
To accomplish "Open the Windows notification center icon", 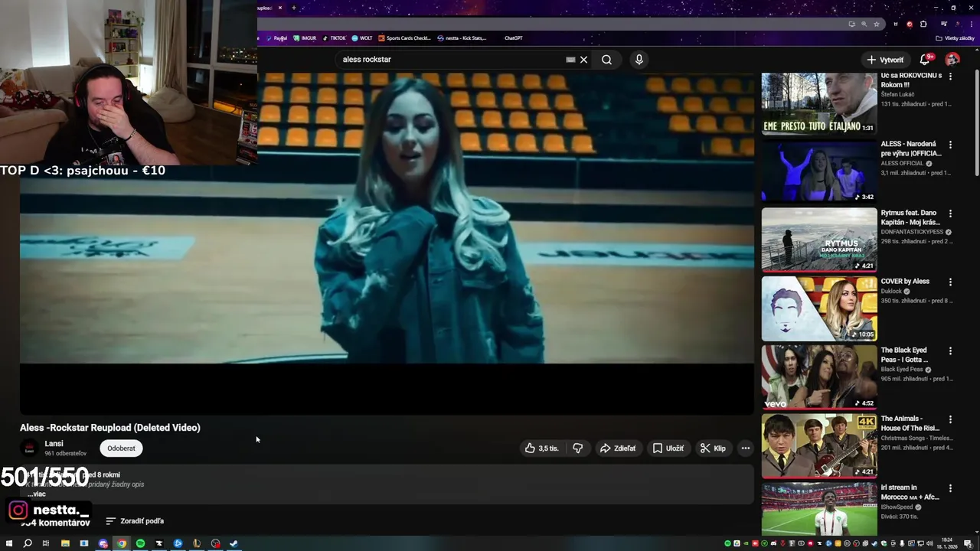I will click(968, 543).
